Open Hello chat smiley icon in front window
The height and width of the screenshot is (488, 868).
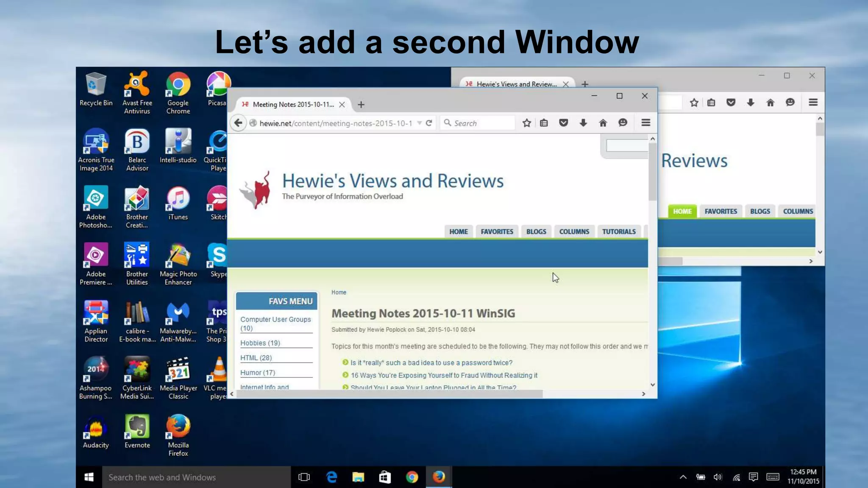(x=623, y=123)
